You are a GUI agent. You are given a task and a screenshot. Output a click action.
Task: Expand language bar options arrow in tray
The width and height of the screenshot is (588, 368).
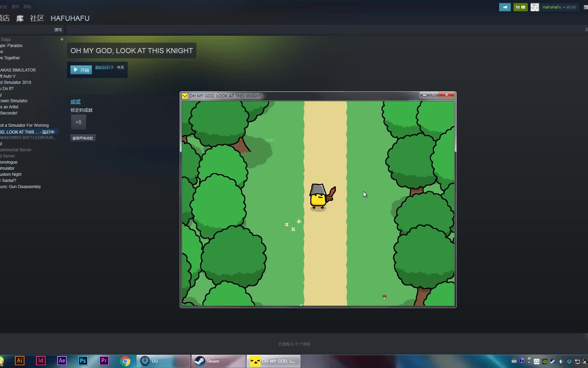coord(529,362)
